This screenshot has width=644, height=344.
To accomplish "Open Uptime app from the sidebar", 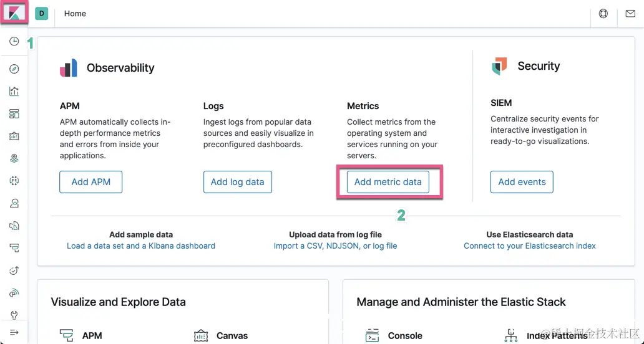I will tap(14, 270).
